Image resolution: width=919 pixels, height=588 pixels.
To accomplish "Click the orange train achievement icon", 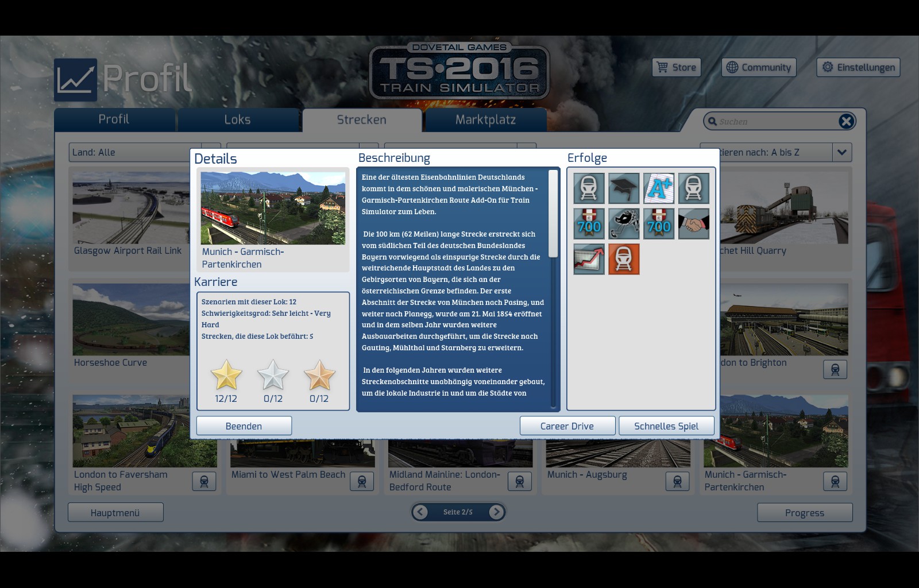I will coord(624,259).
